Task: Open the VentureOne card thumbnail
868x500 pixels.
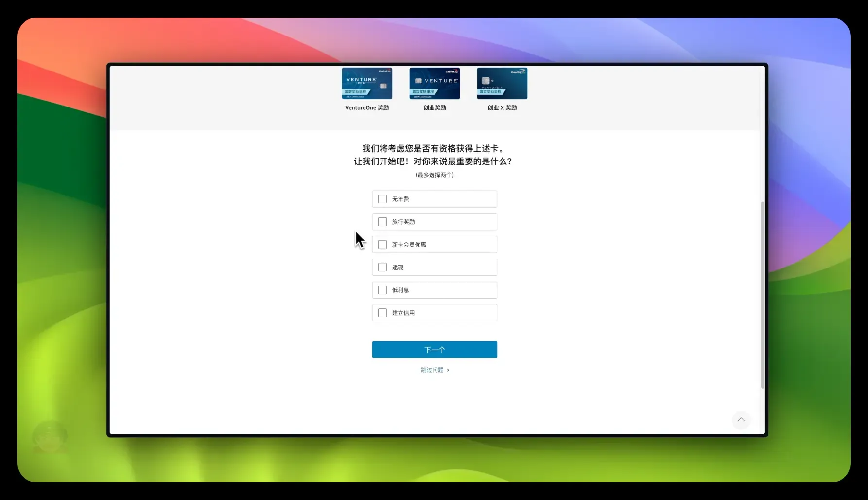Action: [367, 83]
